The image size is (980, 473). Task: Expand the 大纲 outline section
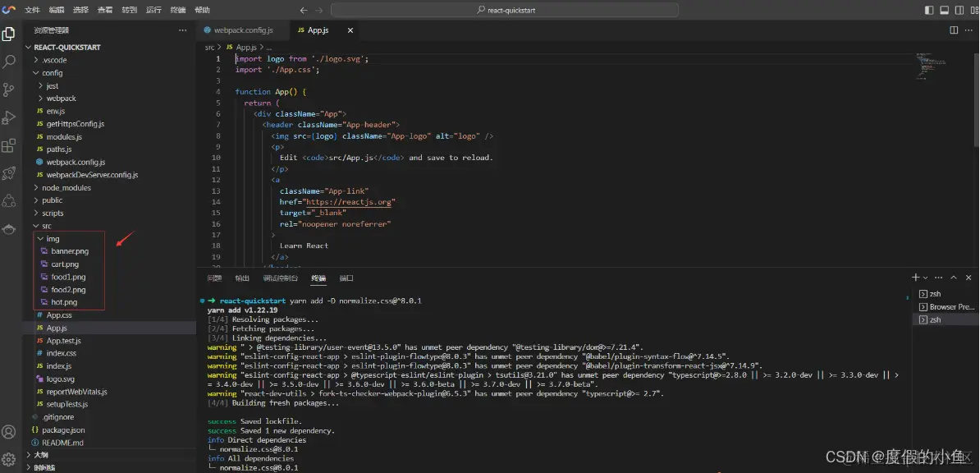pyautogui.click(x=110, y=455)
